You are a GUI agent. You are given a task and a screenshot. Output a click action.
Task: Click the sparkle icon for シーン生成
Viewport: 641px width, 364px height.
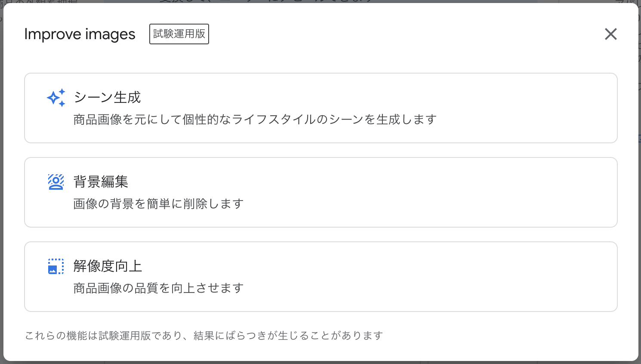pos(56,98)
